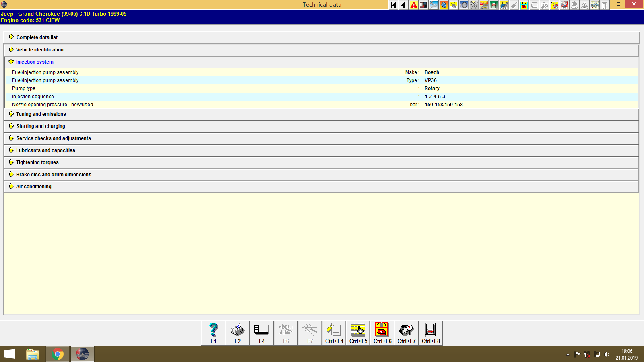Click the Ctrl+F5 pointing-hand list icon
Viewport: 644px width, 362px height.
358,332
